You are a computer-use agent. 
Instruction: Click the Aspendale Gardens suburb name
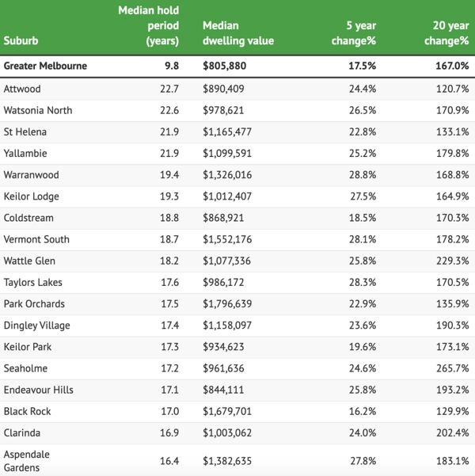(28, 460)
